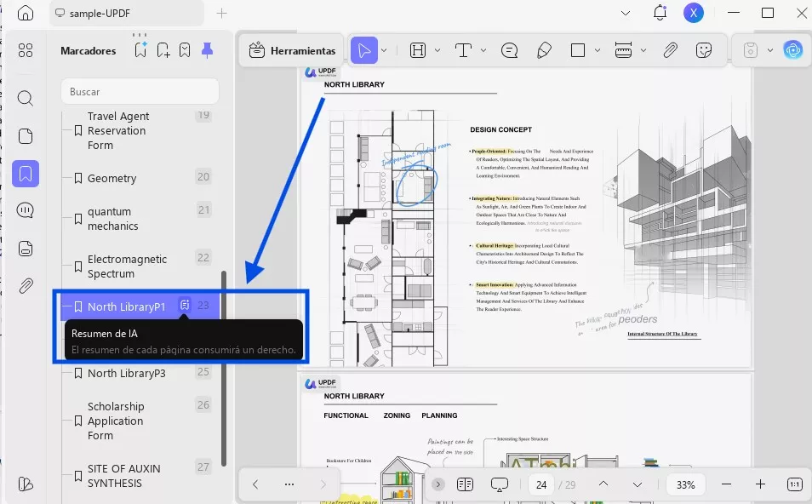
Task: Open the Herramientas button
Action: click(x=292, y=50)
